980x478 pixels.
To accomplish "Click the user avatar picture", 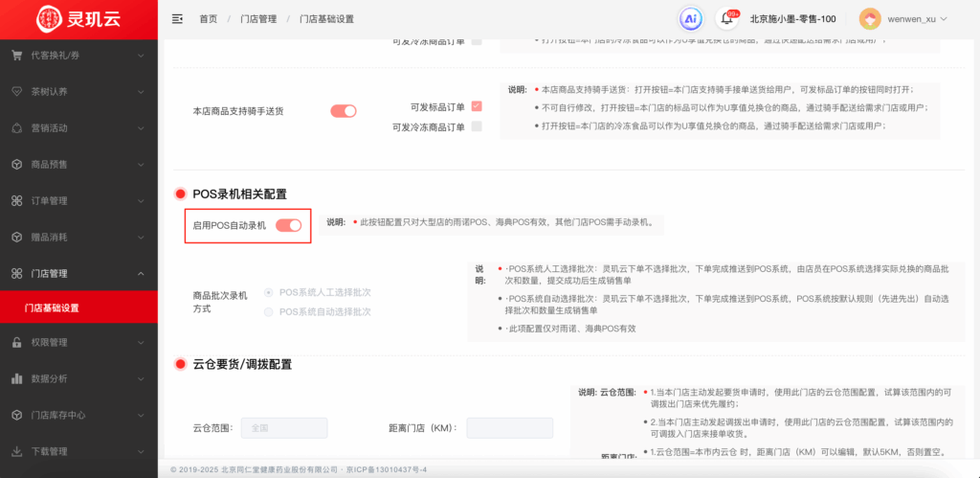I will coord(870,19).
